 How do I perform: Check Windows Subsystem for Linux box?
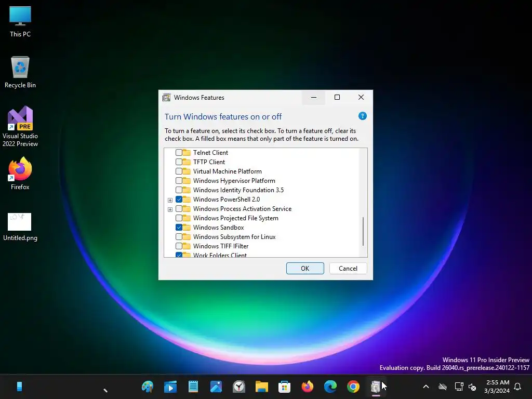pyautogui.click(x=179, y=236)
